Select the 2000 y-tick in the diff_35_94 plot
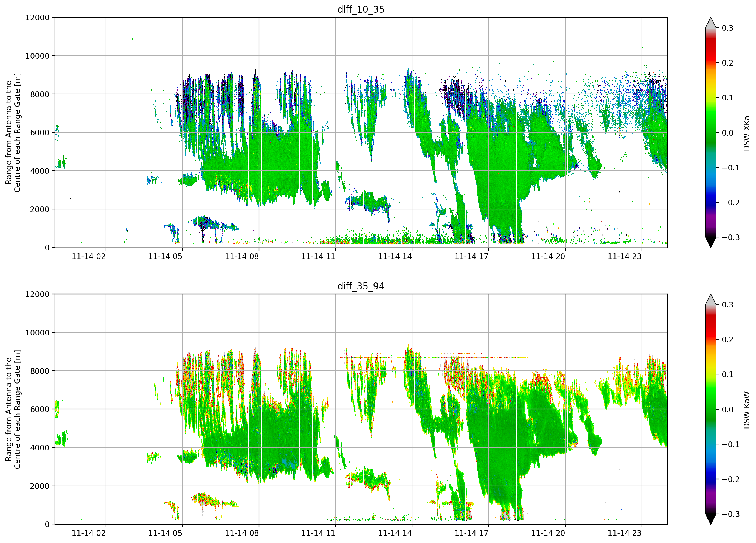Viewport: 756px width, 543px height. coord(40,486)
